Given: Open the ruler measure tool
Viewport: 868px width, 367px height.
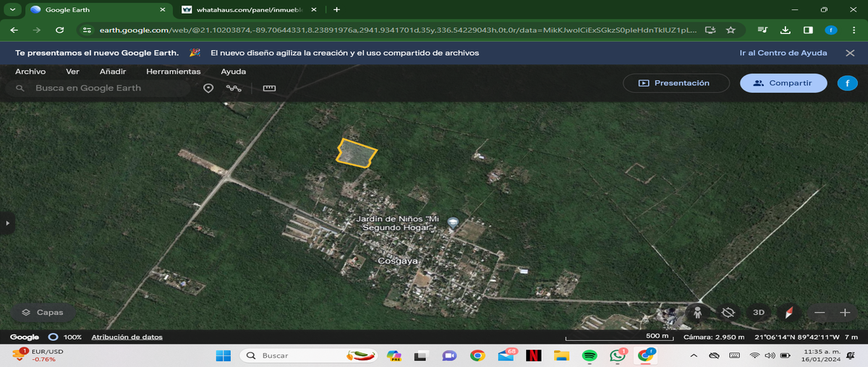Looking at the screenshot, I should click(x=270, y=88).
